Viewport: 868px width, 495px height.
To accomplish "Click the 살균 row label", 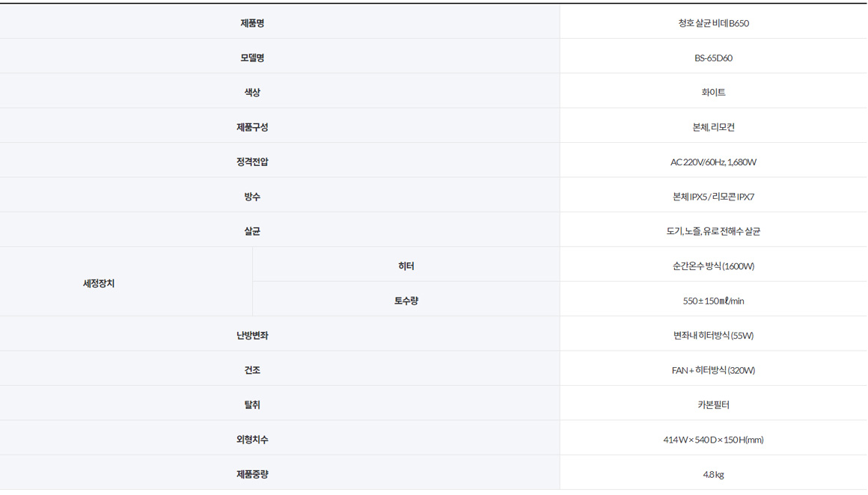I will [252, 231].
